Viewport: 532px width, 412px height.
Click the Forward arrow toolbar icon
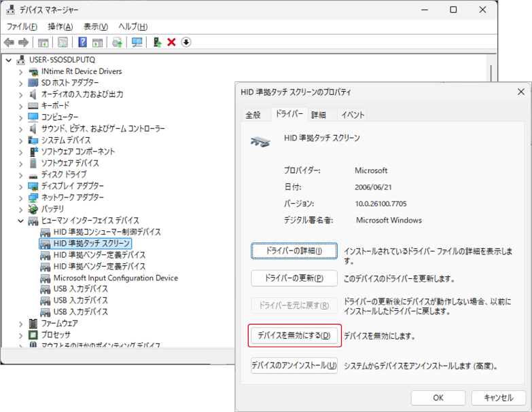tap(23, 42)
